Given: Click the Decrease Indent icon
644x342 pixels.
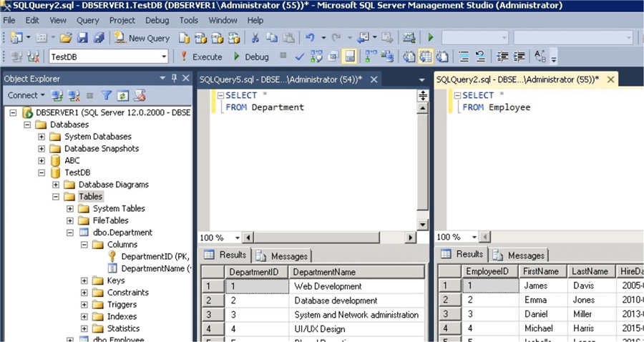Looking at the screenshot, I should [x=502, y=57].
